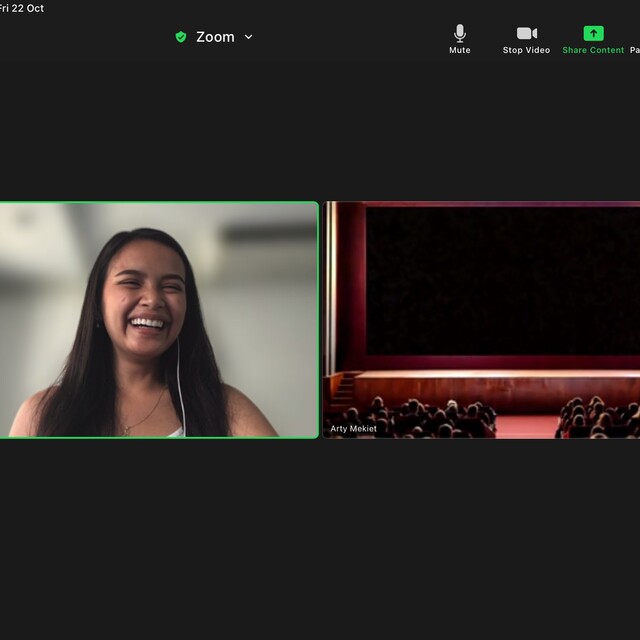Select the laughing woman's video tile
This screenshot has height=640, width=640.
click(x=158, y=320)
